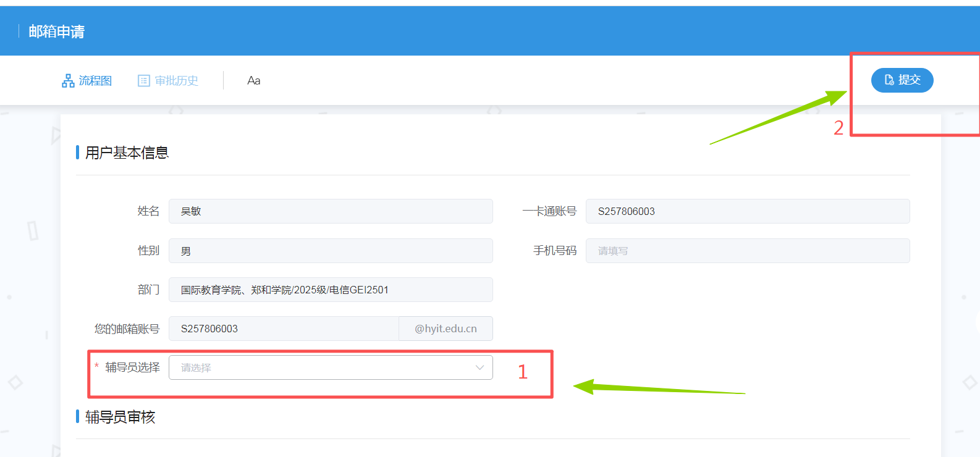The width and height of the screenshot is (980, 457).
Task: Click the 部门 field with 国际教育学院
Action: click(330, 290)
